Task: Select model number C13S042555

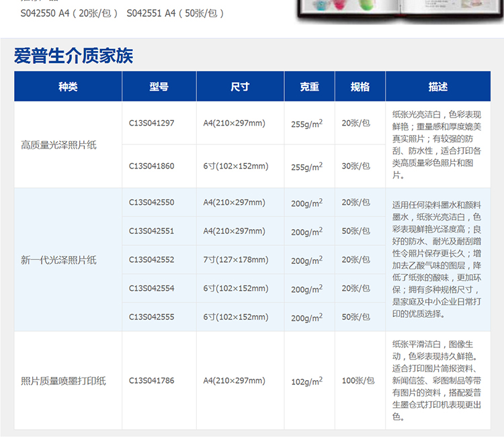Action: click(x=151, y=317)
